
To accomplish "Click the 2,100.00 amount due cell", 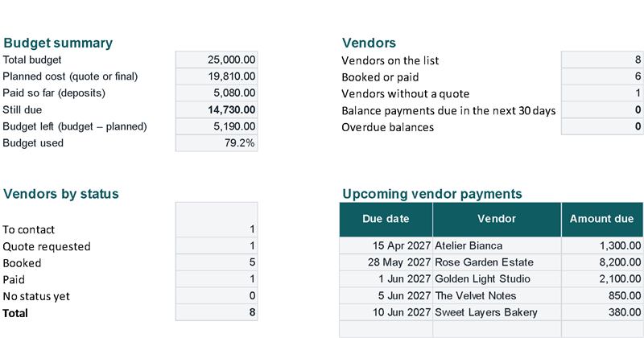I will pos(602,279).
